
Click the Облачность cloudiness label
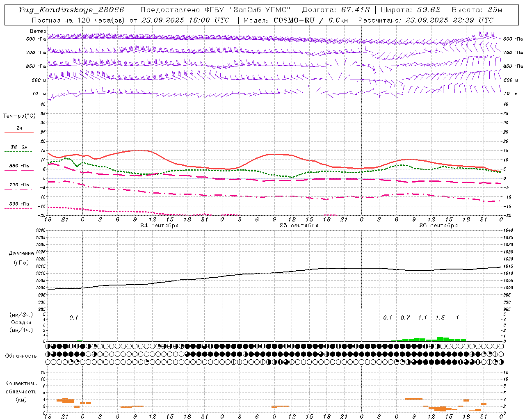pyautogui.click(x=21, y=356)
